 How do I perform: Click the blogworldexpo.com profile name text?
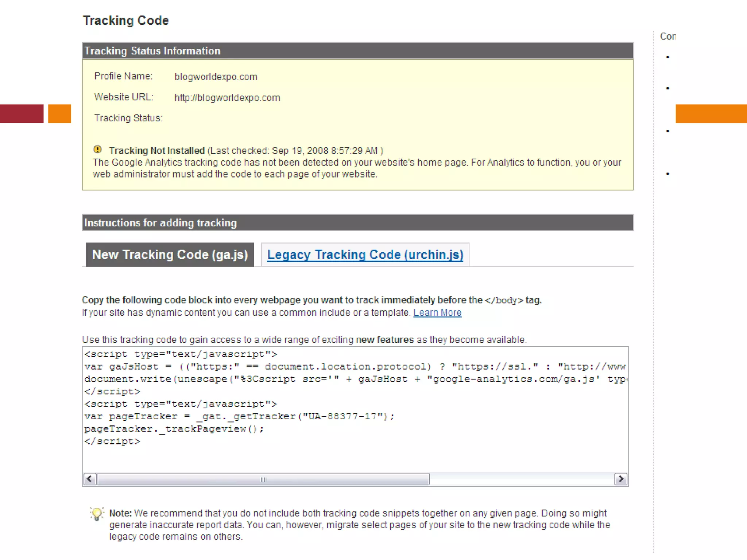pyautogui.click(x=216, y=77)
